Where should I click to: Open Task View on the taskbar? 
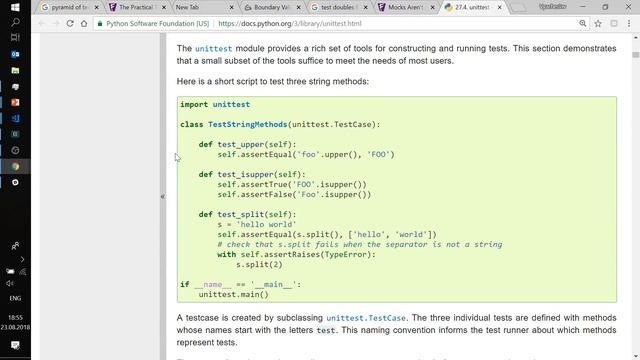(x=15, y=38)
